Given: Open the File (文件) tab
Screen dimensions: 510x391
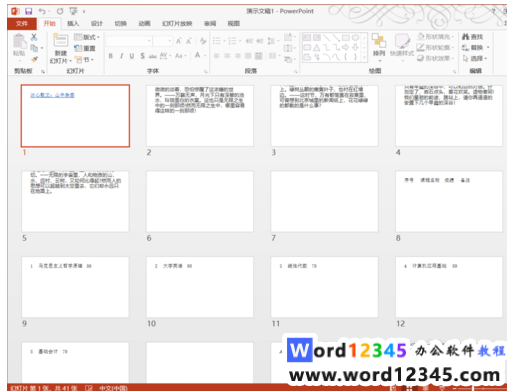Looking at the screenshot, I should pyautogui.click(x=22, y=23).
